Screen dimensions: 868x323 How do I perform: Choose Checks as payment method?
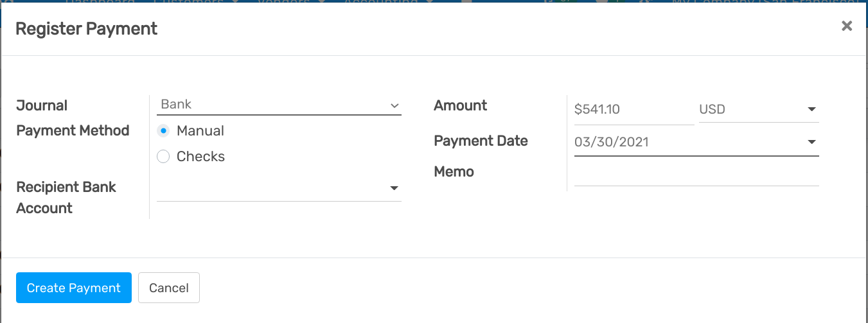pos(163,157)
